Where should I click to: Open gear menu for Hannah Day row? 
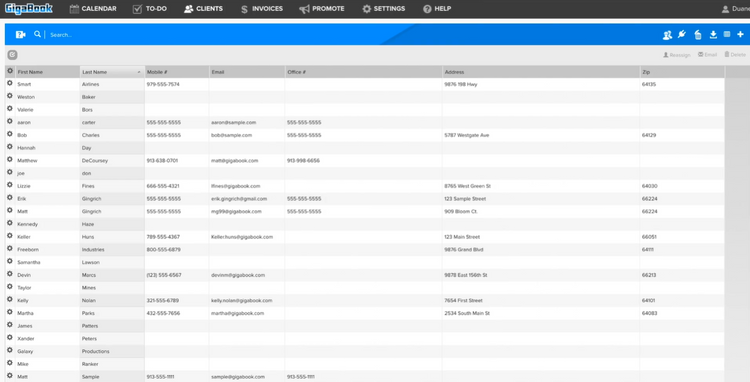coord(10,147)
